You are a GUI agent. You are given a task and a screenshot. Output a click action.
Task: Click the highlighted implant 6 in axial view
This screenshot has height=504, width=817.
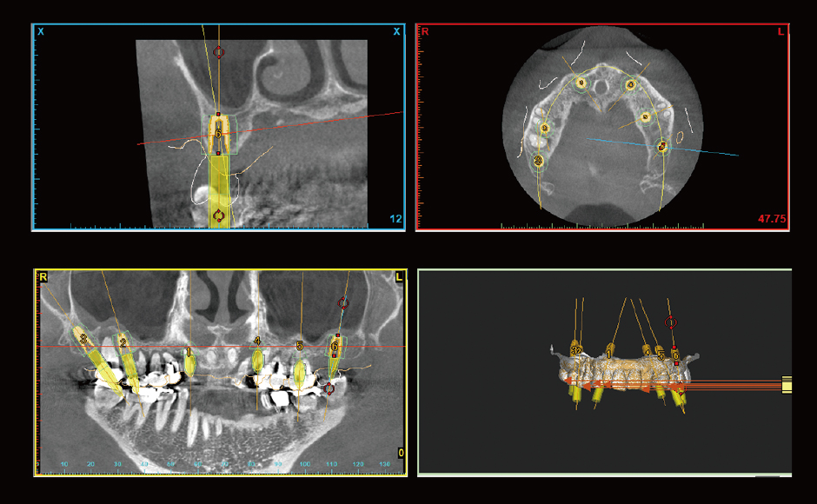(x=662, y=148)
